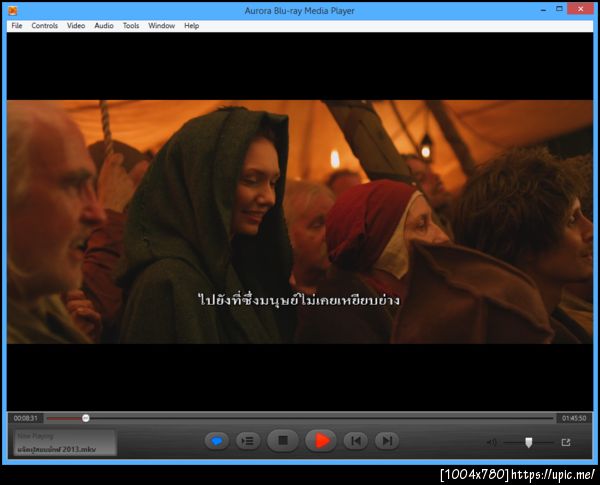Click the volume slider handle
This screenshot has height=485, width=600.
[528, 443]
